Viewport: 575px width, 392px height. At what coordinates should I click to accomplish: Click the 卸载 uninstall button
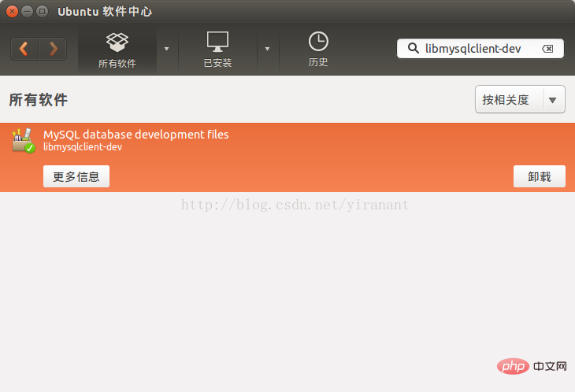[x=540, y=176]
